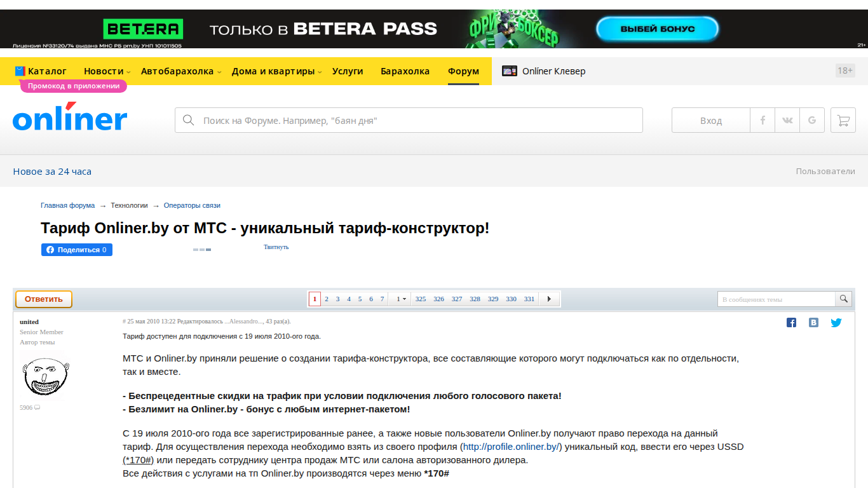Click the forum search input field
Screen dimensions: 868x488
[409, 120]
